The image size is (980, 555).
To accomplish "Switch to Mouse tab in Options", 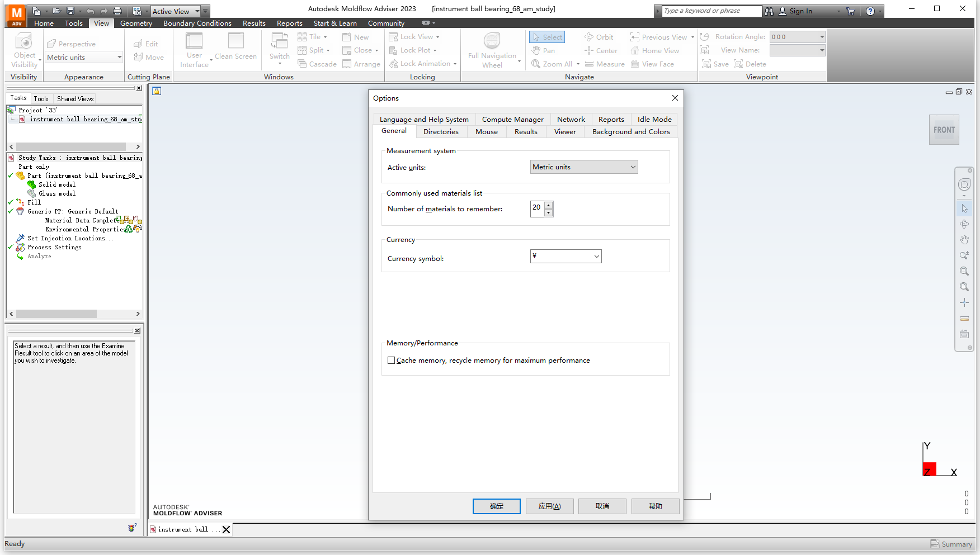I will [x=487, y=132].
